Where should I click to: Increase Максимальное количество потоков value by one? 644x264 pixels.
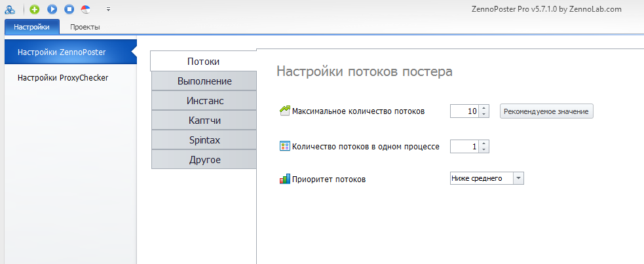point(484,108)
